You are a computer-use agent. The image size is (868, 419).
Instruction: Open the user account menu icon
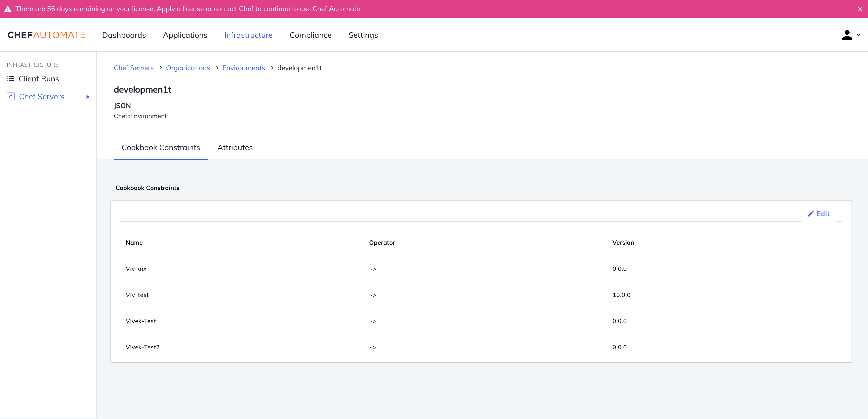(x=847, y=35)
